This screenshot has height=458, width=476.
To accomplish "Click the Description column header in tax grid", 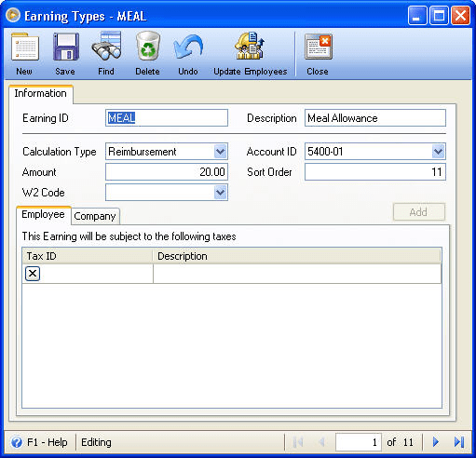I will [297, 256].
